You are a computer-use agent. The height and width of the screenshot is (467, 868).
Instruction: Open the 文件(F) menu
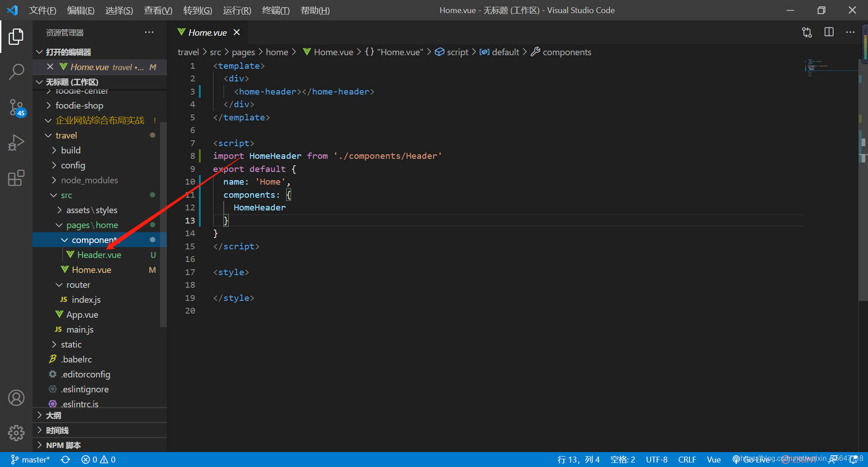pyautogui.click(x=42, y=10)
